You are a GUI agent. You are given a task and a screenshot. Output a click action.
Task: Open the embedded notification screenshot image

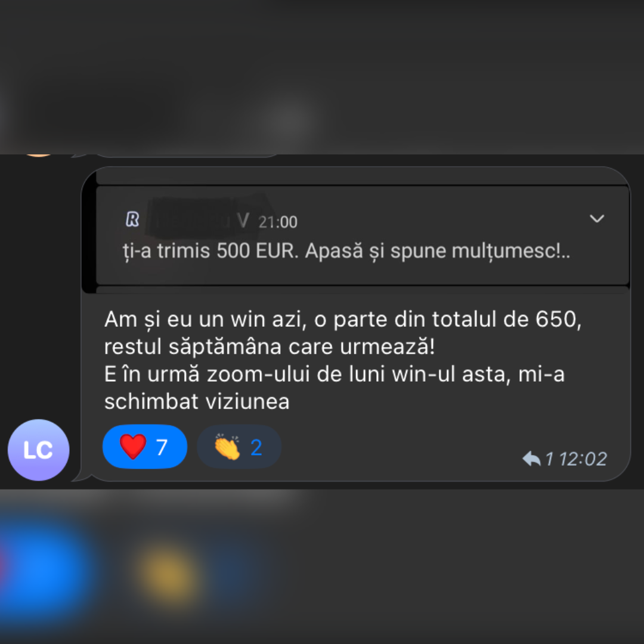tap(355, 230)
